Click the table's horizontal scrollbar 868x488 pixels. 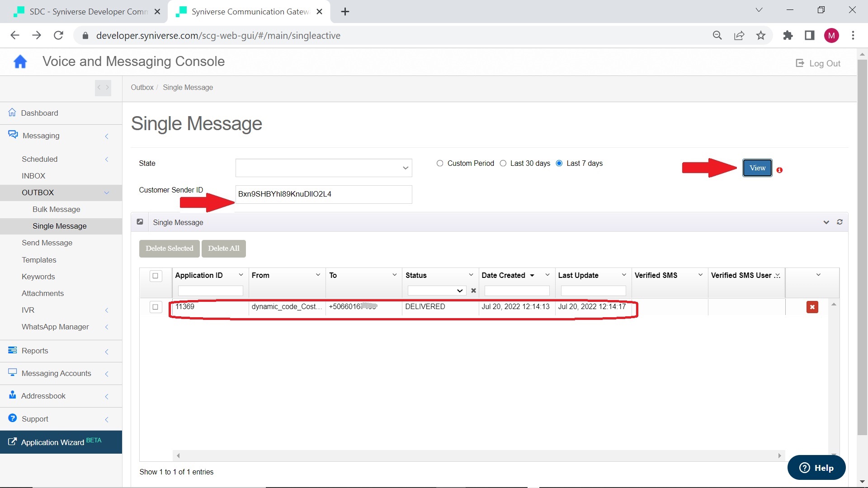coord(478,455)
